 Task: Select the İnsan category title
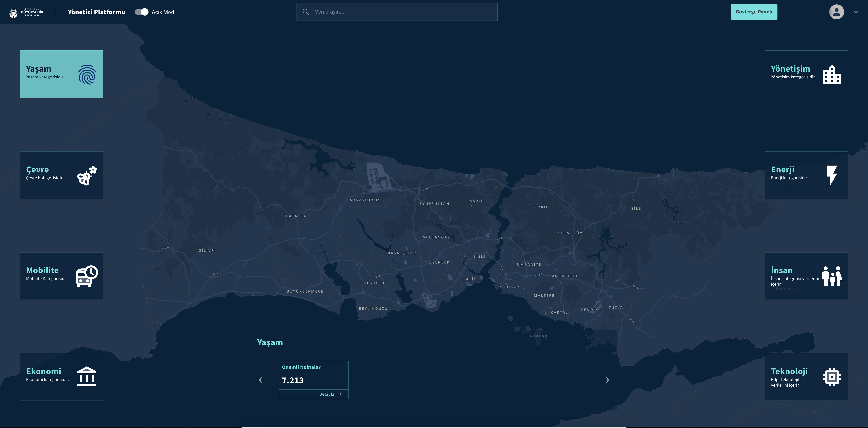(782, 271)
